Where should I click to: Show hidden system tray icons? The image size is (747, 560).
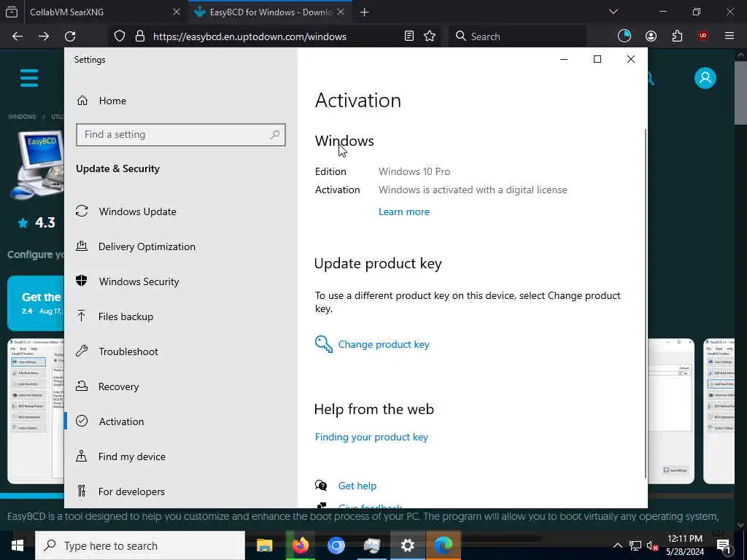coord(617,545)
